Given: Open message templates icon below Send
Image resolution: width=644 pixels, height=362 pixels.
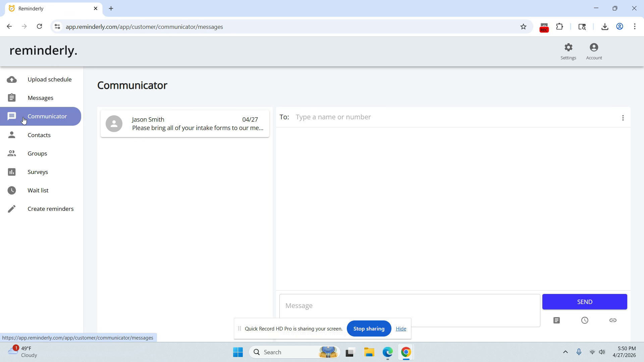Looking at the screenshot, I should [x=556, y=320].
